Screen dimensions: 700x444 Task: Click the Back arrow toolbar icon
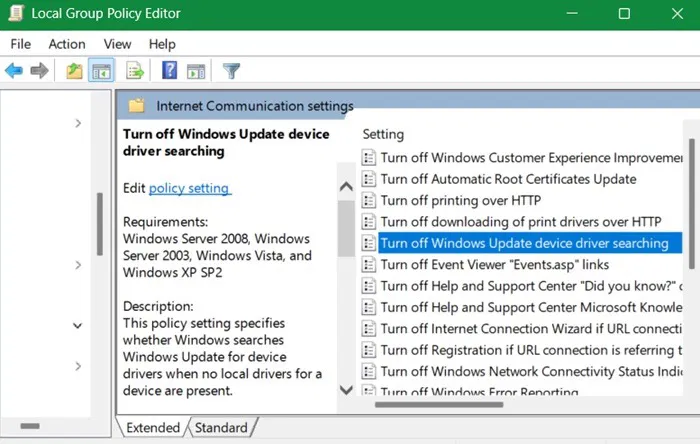(14, 71)
